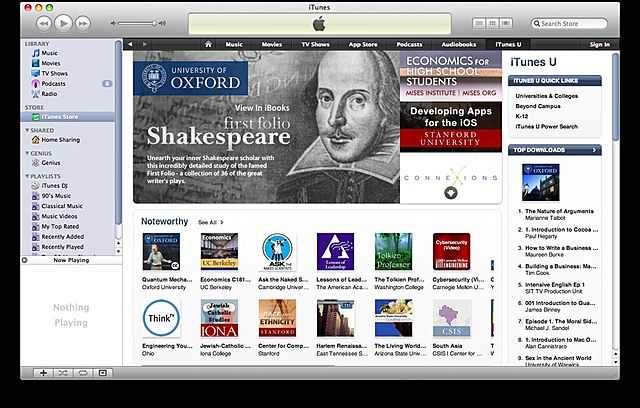Play the current track
Screen dimensions: 640x408
click(x=63, y=23)
